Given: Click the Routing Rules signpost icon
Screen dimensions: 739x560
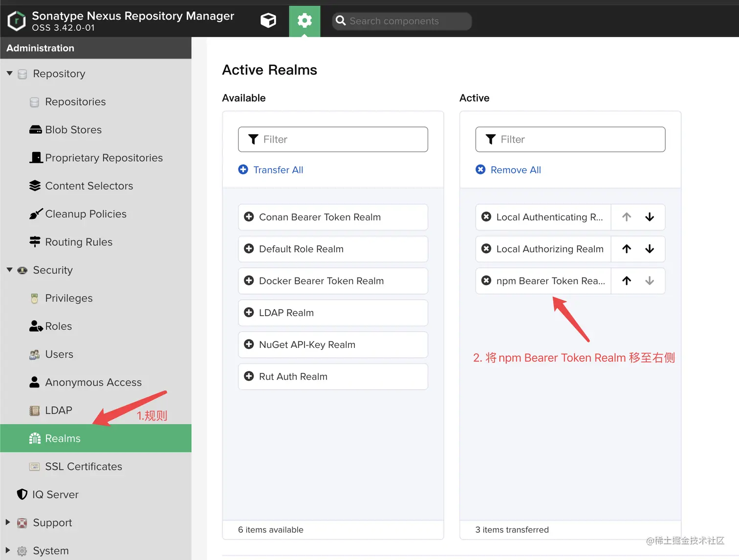Looking at the screenshot, I should click(x=35, y=242).
